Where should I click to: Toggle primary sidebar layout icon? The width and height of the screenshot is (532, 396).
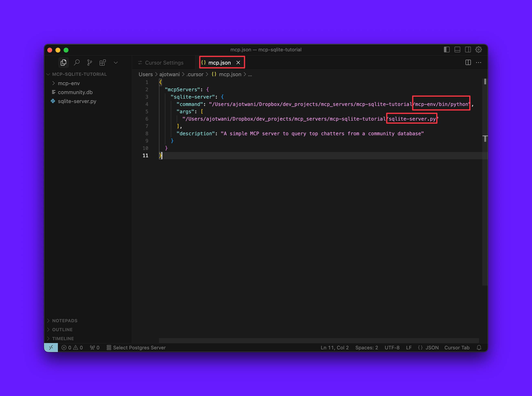tap(447, 50)
